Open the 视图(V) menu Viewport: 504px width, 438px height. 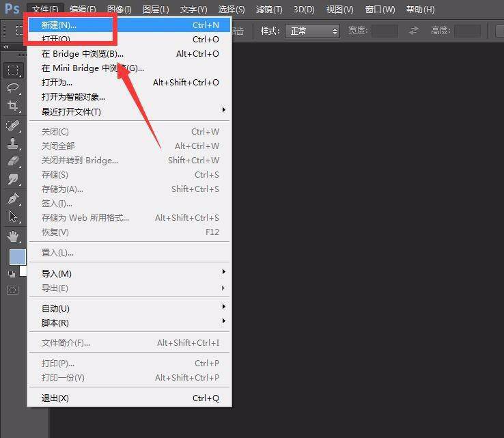(x=339, y=10)
